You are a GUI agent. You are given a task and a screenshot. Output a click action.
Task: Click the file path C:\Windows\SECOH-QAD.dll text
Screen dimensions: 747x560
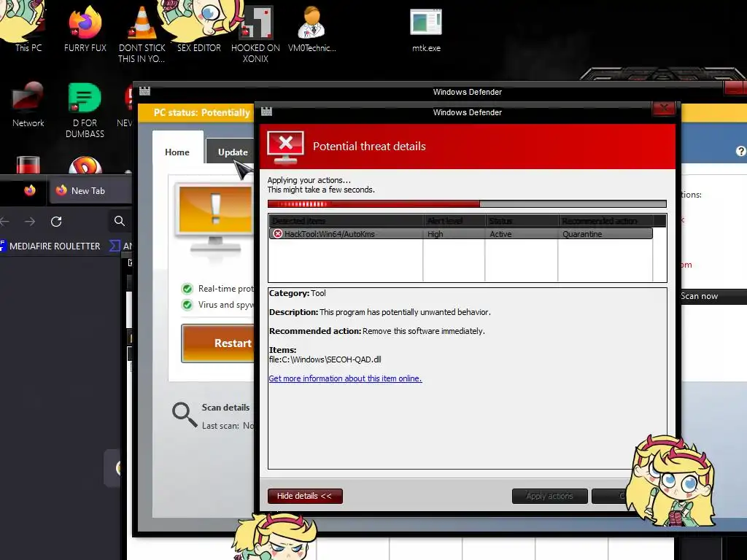pos(325,359)
